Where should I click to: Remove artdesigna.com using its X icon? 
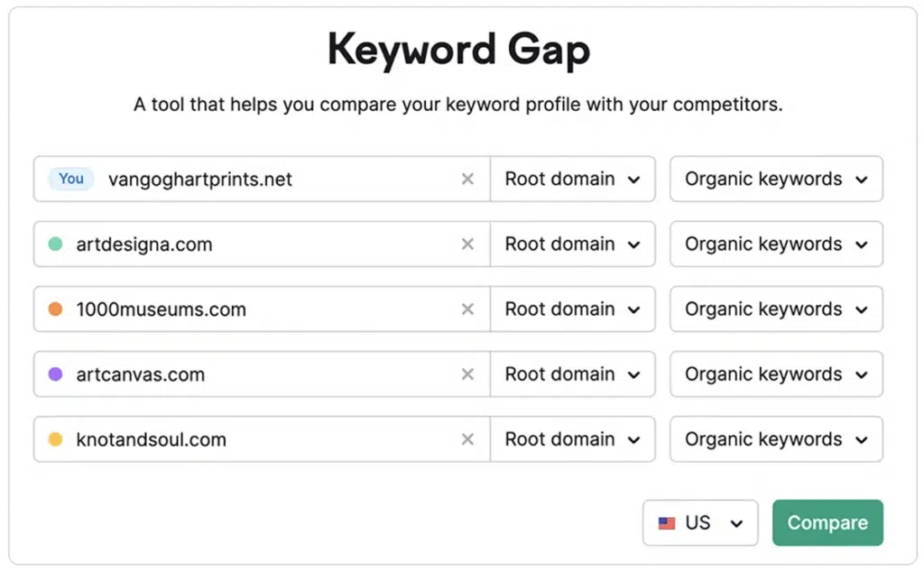[x=467, y=244]
